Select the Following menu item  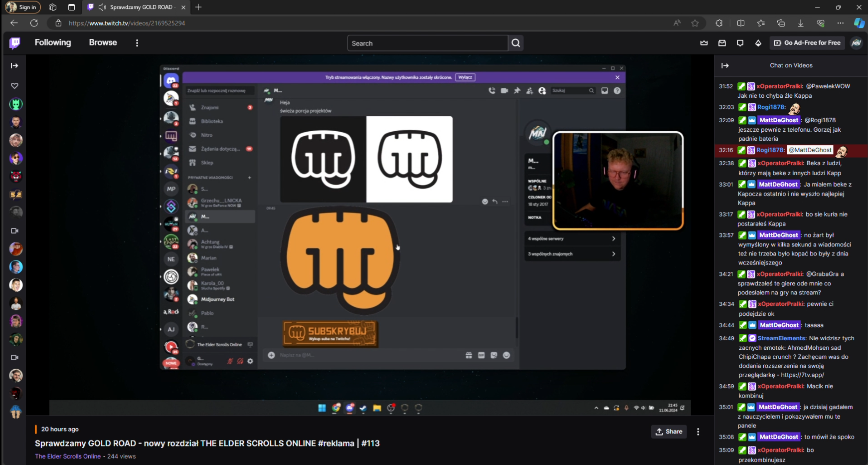coord(52,43)
